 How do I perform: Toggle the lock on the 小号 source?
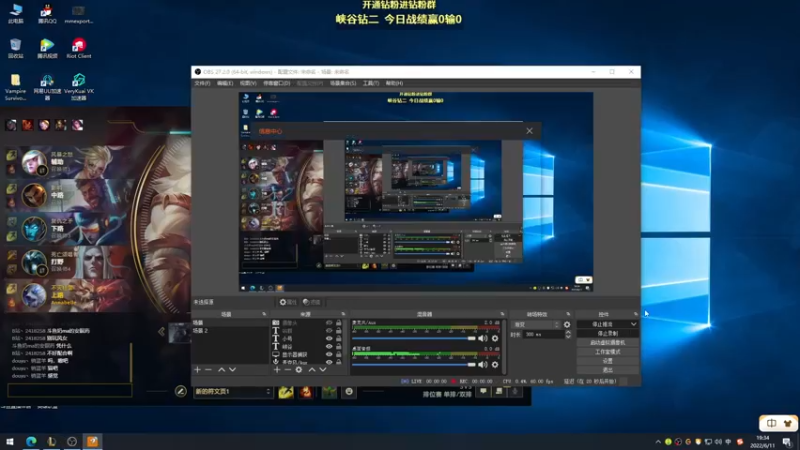click(339, 338)
